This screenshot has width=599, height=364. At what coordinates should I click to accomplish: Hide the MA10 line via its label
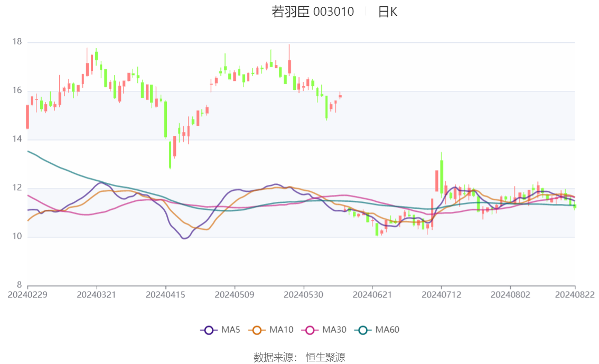click(x=281, y=330)
